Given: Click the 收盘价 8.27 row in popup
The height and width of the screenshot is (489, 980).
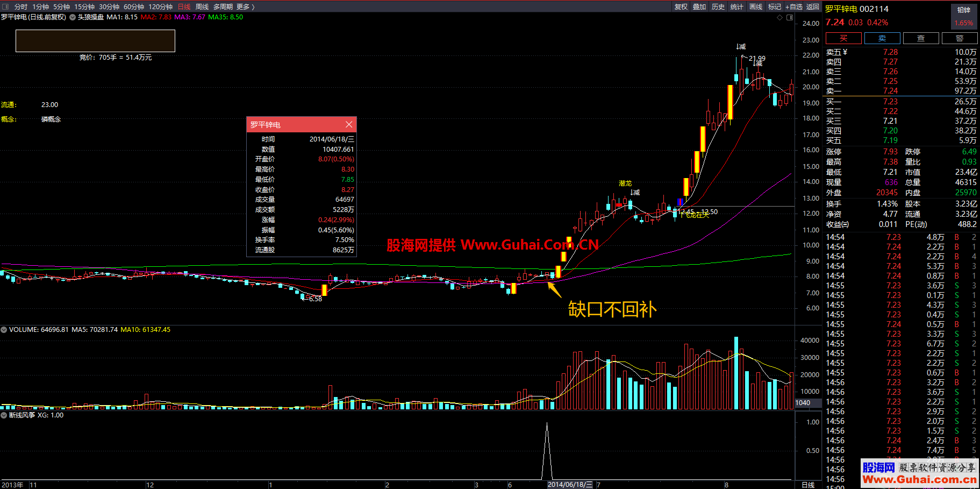Looking at the screenshot, I should click(302, 190).
